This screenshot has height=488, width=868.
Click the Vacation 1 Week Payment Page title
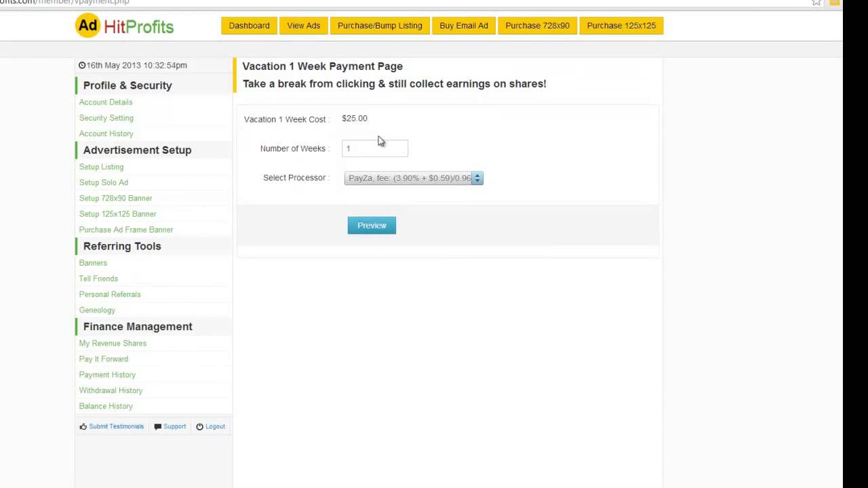323,66
